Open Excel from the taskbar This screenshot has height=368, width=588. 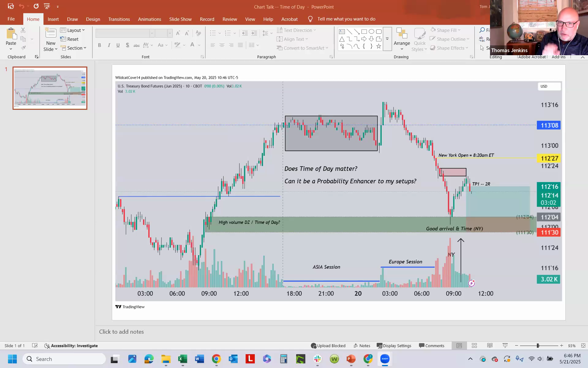(183, 359)
